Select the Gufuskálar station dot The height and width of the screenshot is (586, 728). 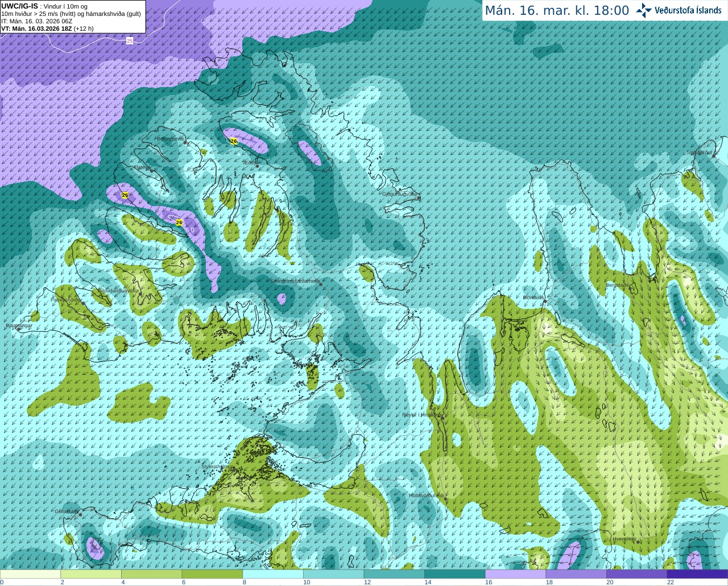80,515
